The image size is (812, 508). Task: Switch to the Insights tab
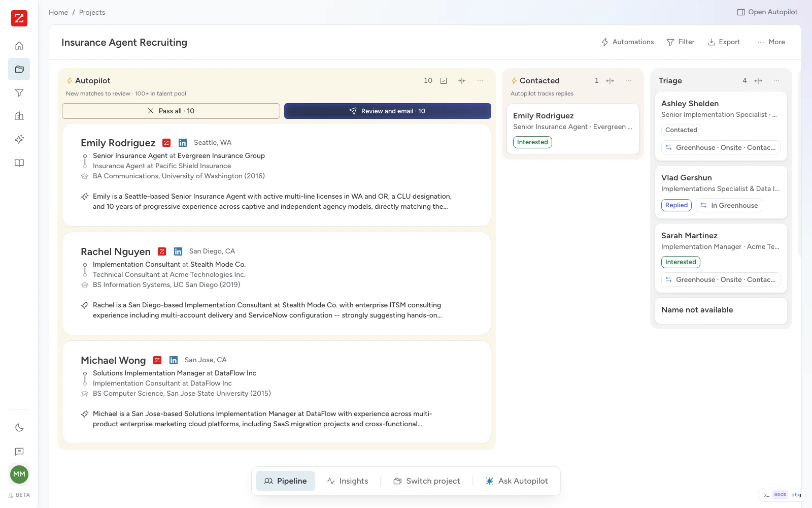click(348, 481)
